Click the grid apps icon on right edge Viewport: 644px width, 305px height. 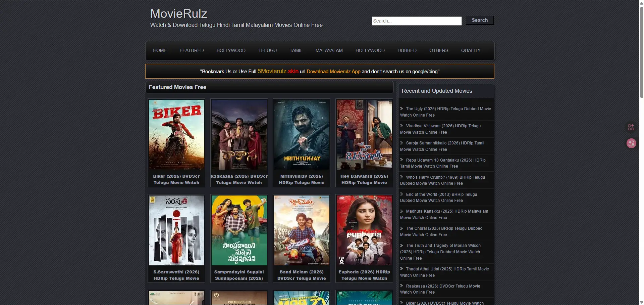(631, 127)
